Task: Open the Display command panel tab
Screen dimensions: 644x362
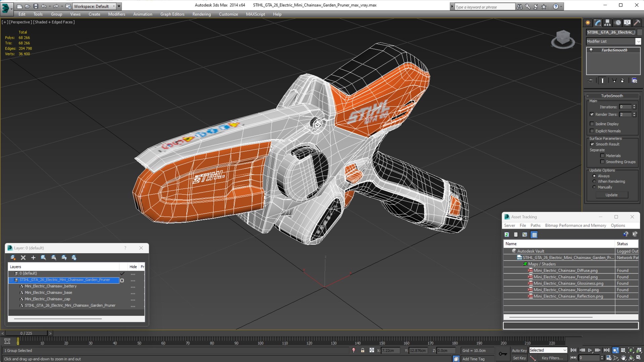Action: pyautogui.click(x=627, y=23)
